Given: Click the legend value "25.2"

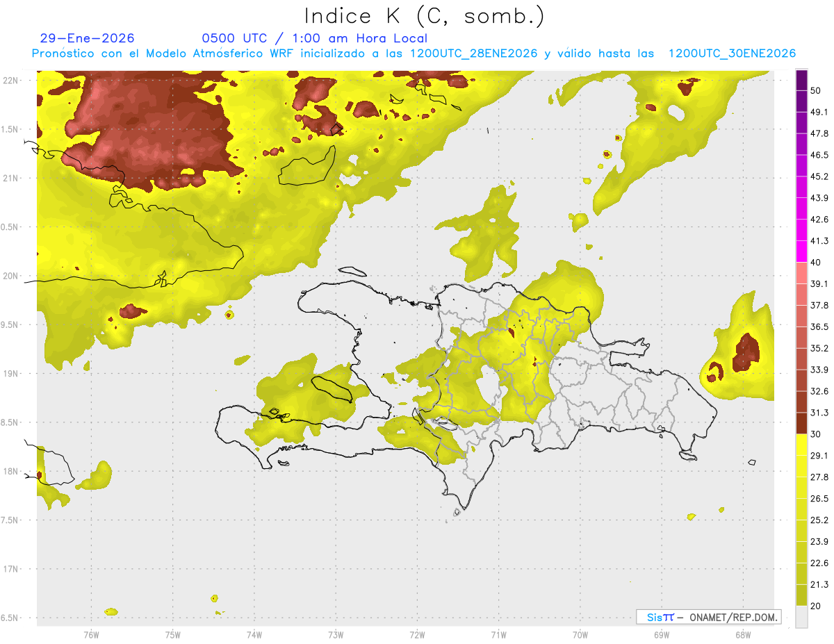Looking at the screenshot, I should 819,520.
